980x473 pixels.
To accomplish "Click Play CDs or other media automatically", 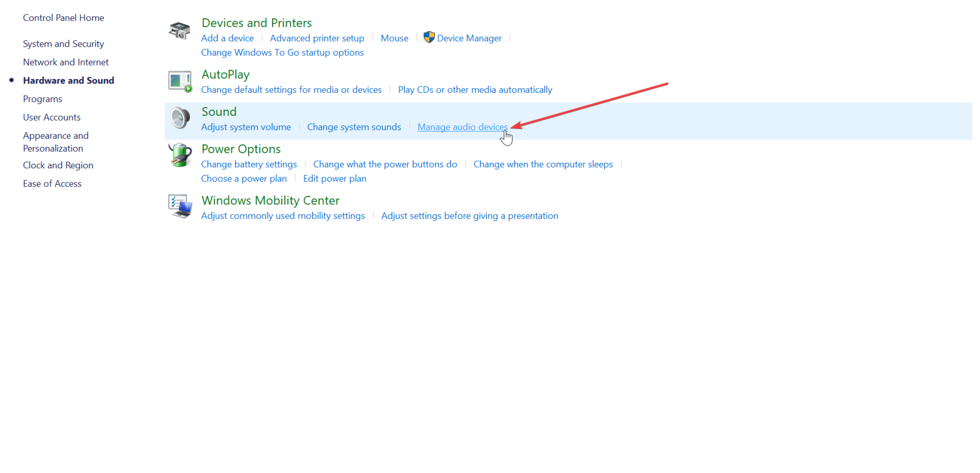I will (x=475, y=90).
